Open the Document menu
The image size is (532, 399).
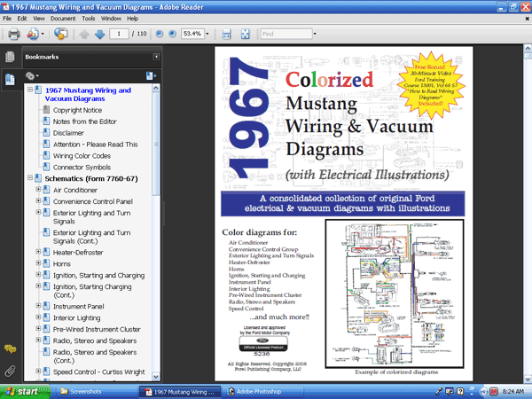point(63,19)
